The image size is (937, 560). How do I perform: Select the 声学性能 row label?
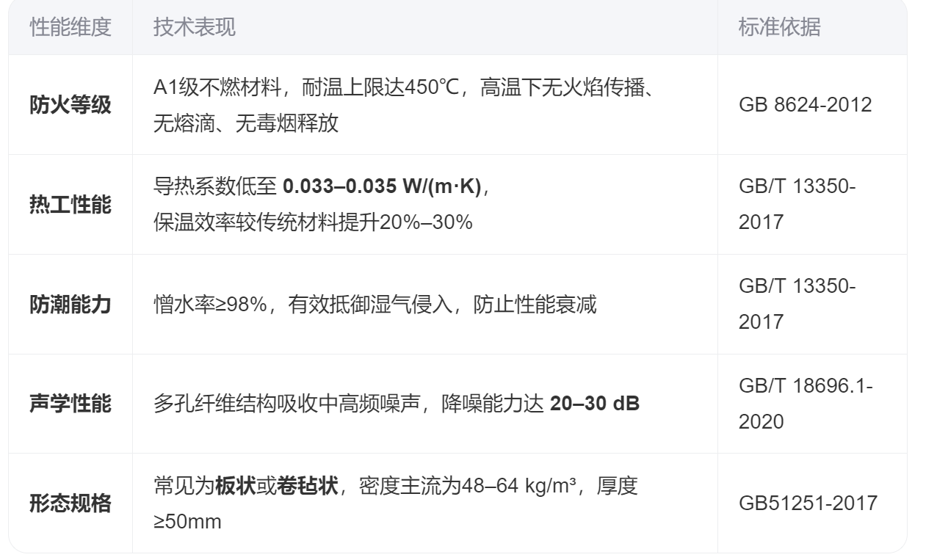click(x=70, y=404)
